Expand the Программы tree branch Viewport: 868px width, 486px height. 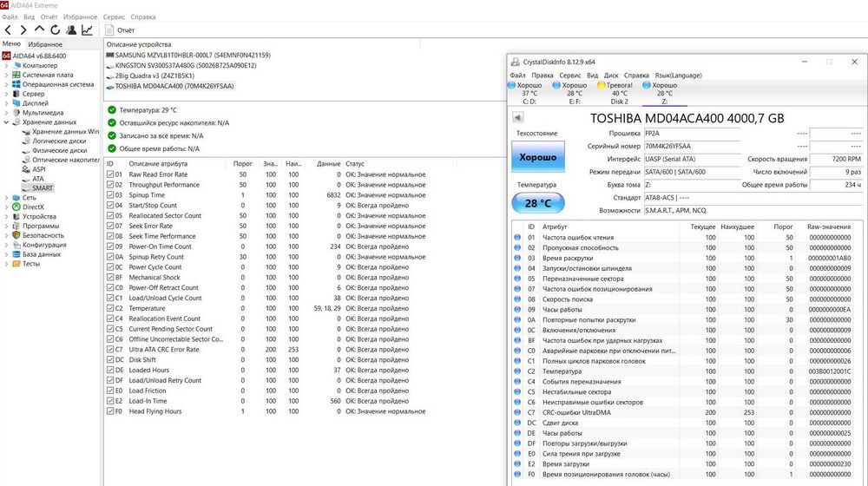tap(6, 226)
